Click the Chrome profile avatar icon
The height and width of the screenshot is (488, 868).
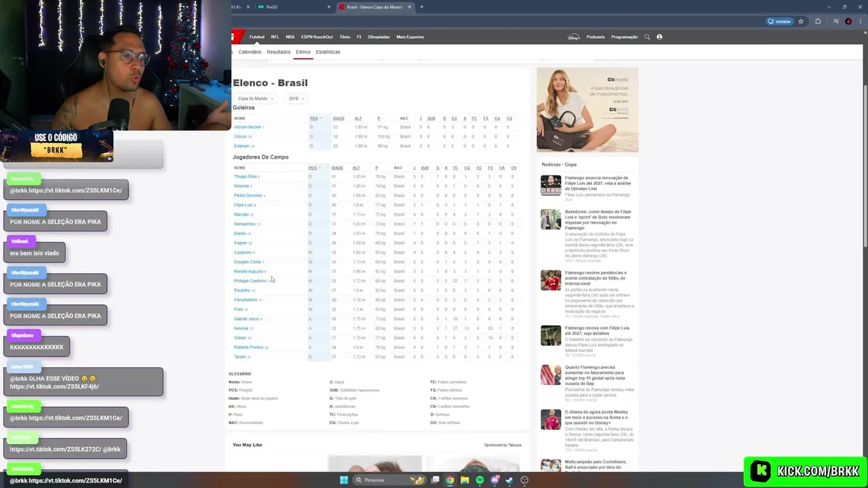[x=848, y=21]
